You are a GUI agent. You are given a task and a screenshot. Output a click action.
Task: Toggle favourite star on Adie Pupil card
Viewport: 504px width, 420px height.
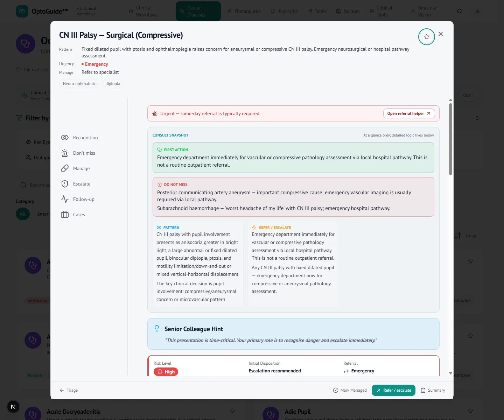tap(470, 411)
